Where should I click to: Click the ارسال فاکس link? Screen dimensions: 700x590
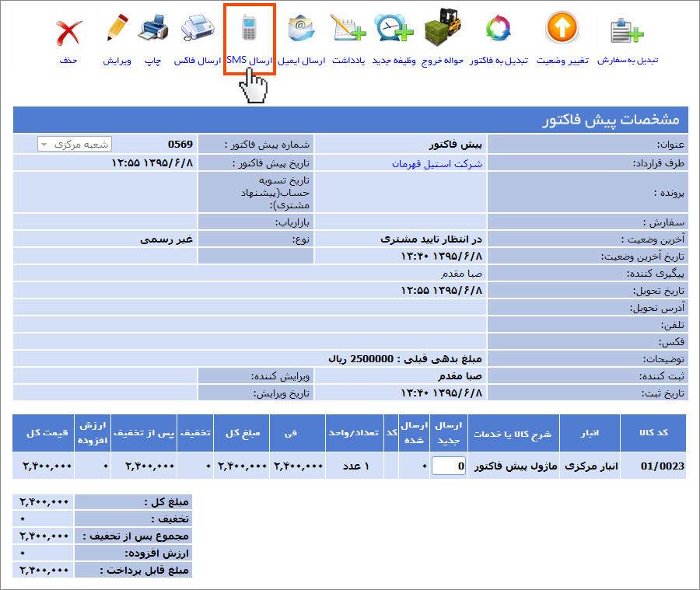click(x=198, y=61)
